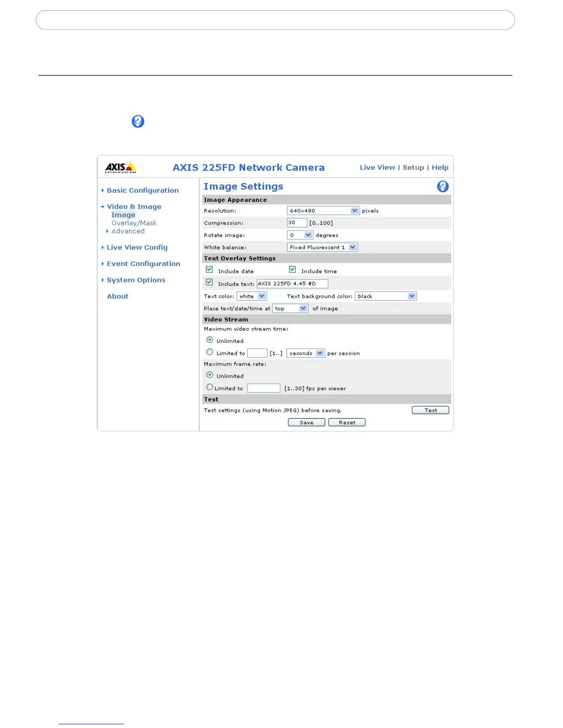The image size is (563, 728).
Task: Open the Image submenu item
Action: pyautogui.click(x=123, y=215)
